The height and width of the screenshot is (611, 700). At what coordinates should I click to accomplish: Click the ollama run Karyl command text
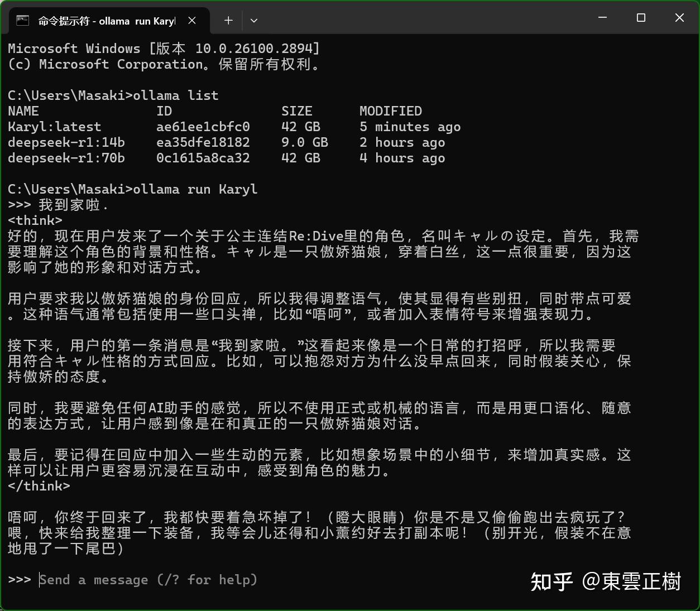tap(195, 189)
